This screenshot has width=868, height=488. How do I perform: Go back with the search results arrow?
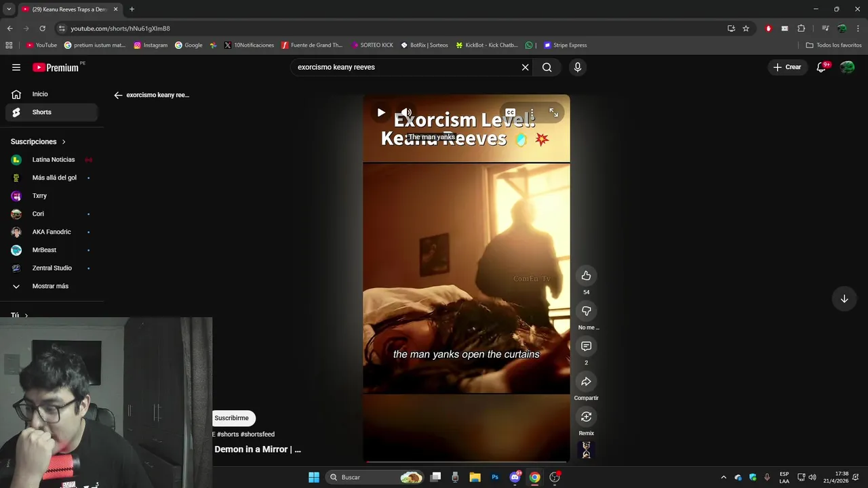point(118,96)
